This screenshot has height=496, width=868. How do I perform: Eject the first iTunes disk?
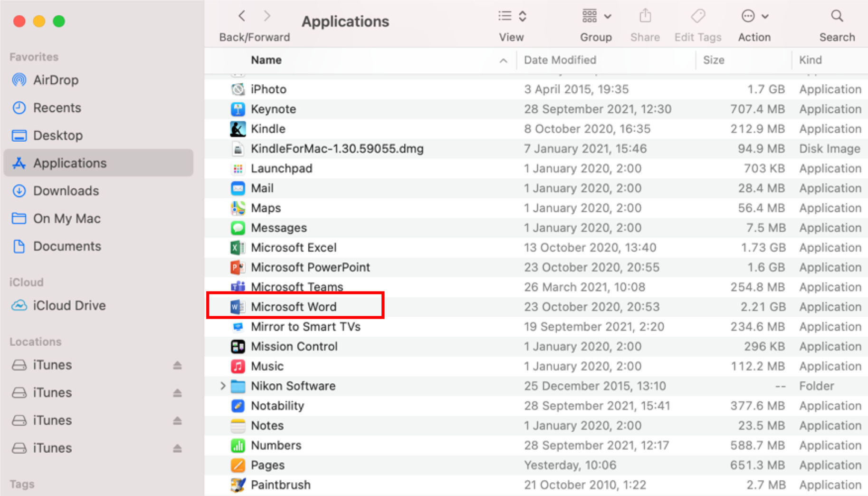[177, 365]
